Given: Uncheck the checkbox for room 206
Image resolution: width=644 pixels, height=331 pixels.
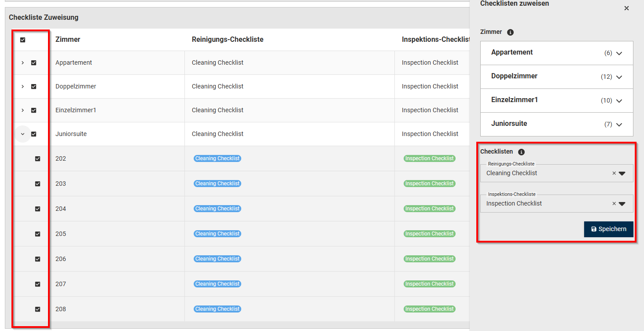Looking at the screenshot, I should 37,259.
